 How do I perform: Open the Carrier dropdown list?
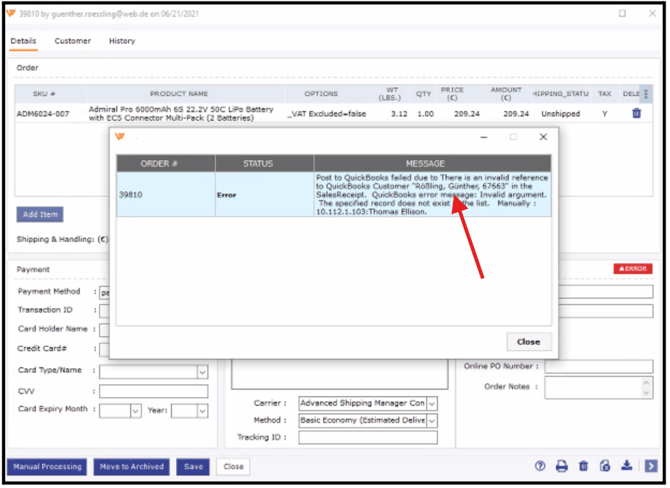432,403
